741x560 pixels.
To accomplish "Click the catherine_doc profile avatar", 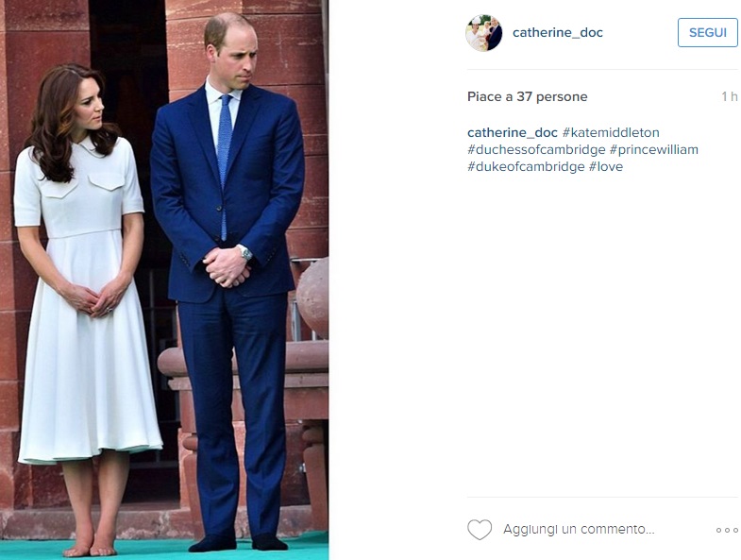I will [x=484, y=33].
